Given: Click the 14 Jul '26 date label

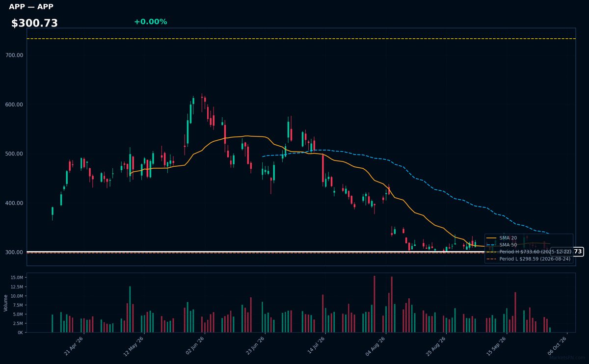Looking at the screenshot, I should (x=316, y=345).
